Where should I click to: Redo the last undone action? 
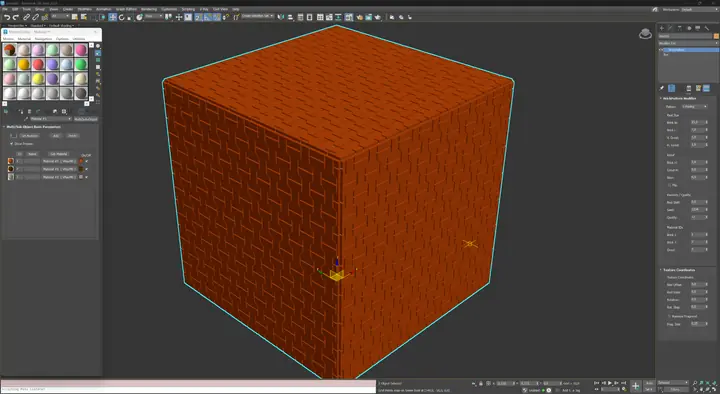coord(16,17)
